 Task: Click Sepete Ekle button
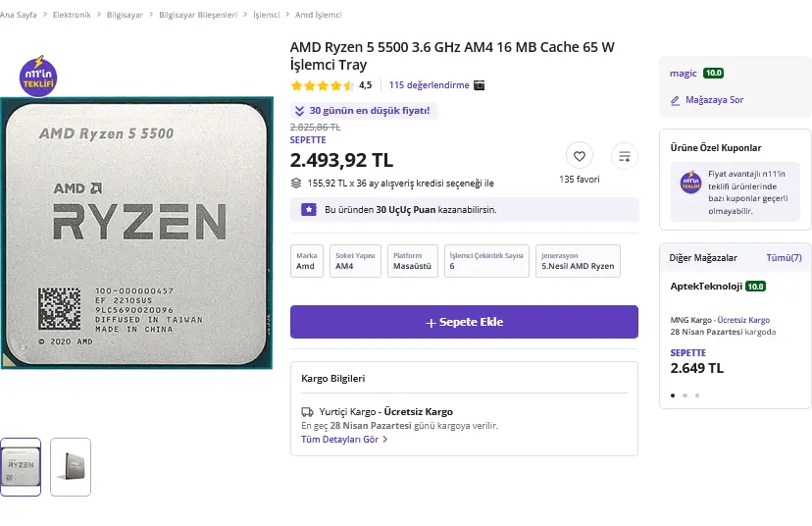[x=464, y=322]
